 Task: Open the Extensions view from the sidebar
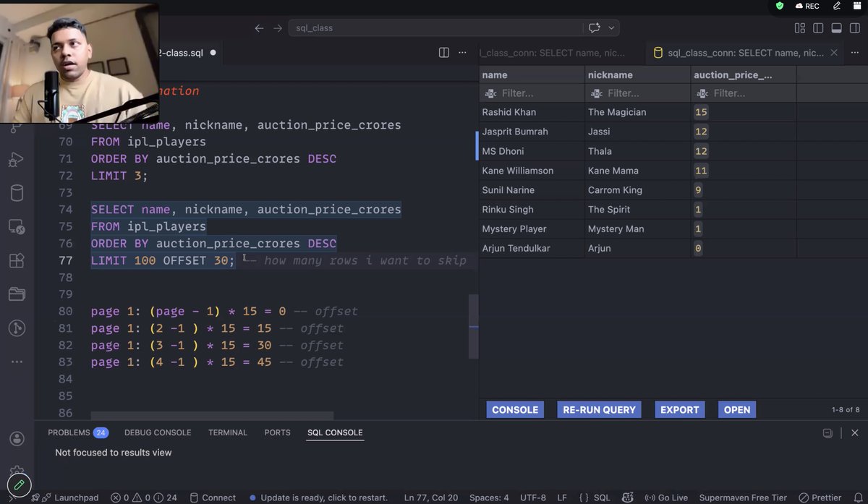(18, 260)
